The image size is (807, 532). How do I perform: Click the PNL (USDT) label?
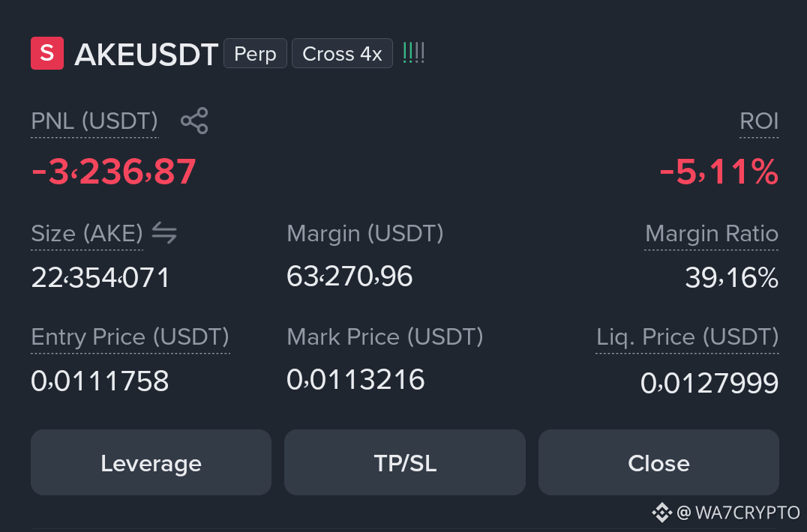[x=94, y=122]
